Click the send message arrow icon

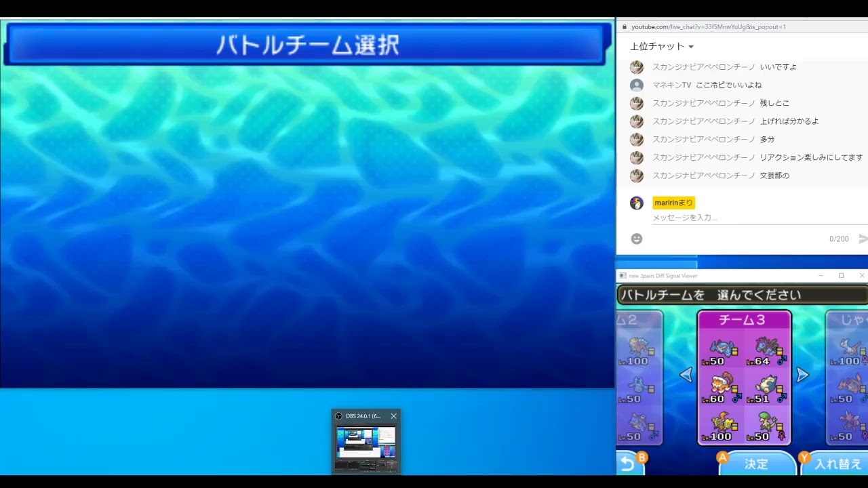coord(863,239)
